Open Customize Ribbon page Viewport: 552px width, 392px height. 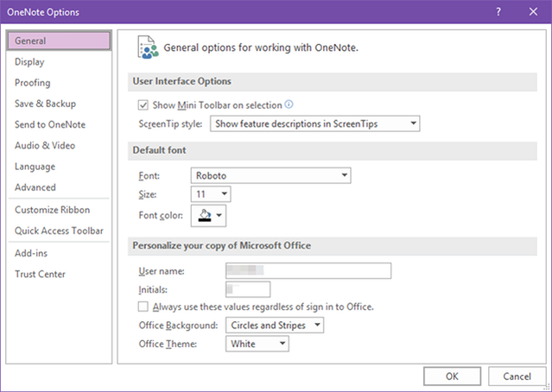pyautogui.click(x=59, y=210)
